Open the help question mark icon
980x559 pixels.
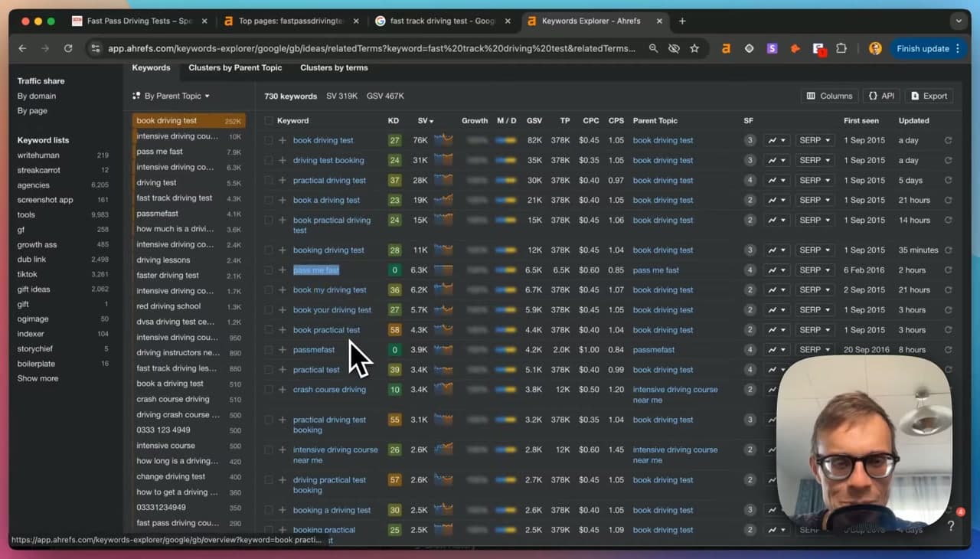(x=950, y=526)
